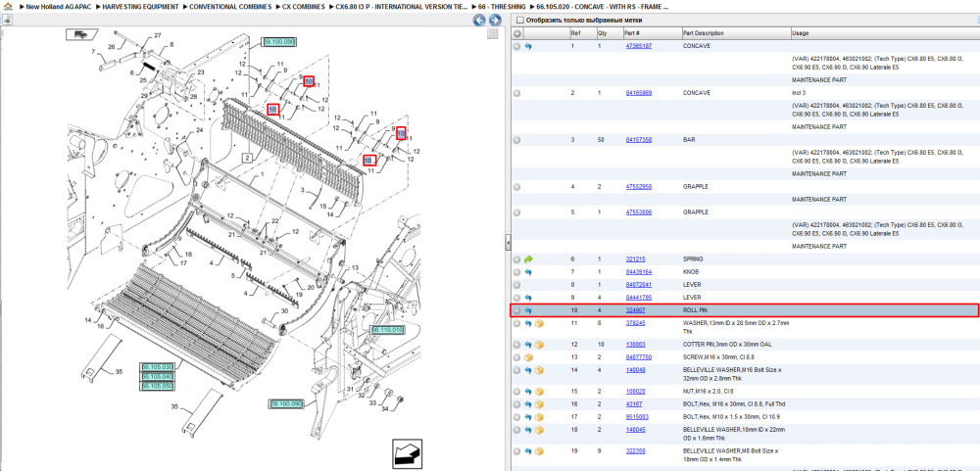This screenshot has height=471, width=980.
Task: Open linked diagram 66.105.030 label
Action: (x=156, y=366)
